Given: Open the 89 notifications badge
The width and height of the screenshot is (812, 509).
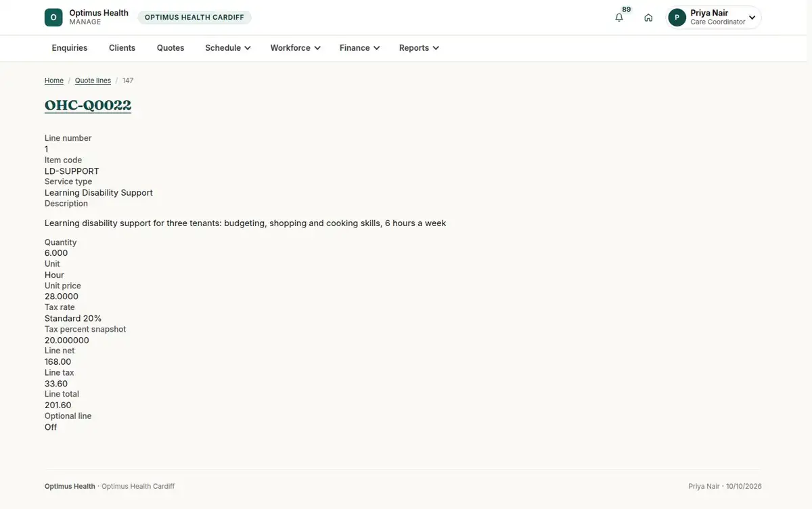Looking at the screenshot, I should pyautogui.click(x=627, y=9).
